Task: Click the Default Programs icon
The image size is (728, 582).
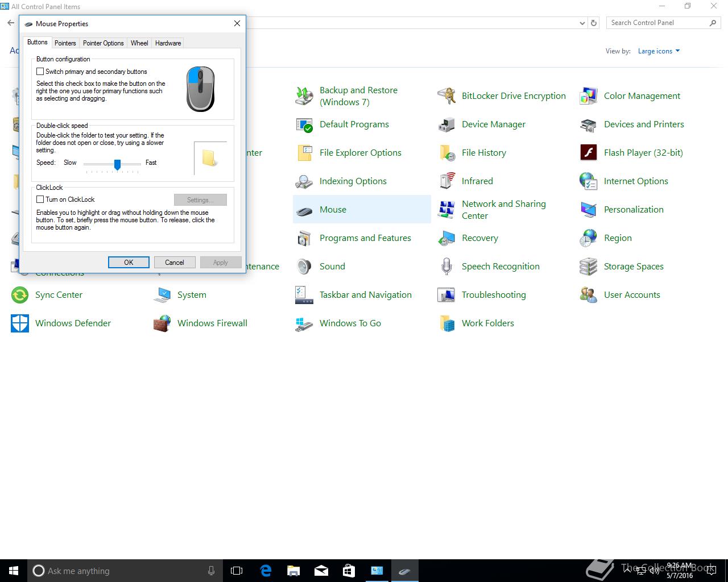Action: coord(304,124)
